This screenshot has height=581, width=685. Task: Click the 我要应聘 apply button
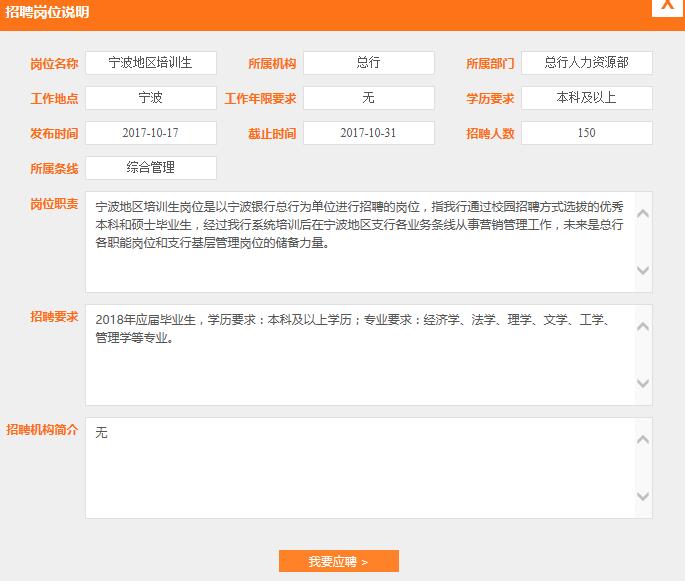tap(338, 561)
